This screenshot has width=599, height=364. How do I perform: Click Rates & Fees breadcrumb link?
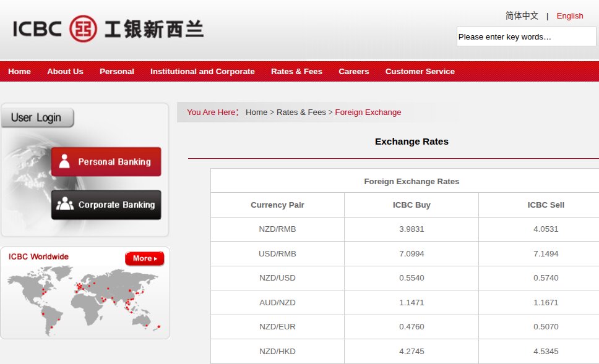[301, 112]
